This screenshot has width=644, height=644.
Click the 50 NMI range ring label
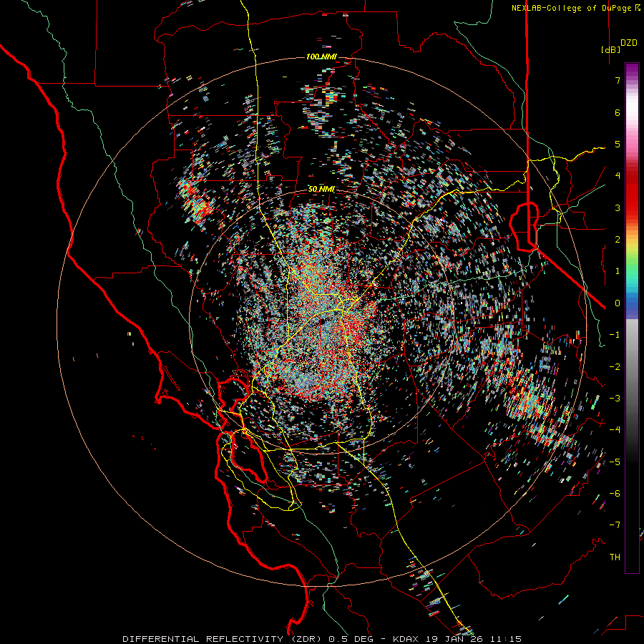321,190
